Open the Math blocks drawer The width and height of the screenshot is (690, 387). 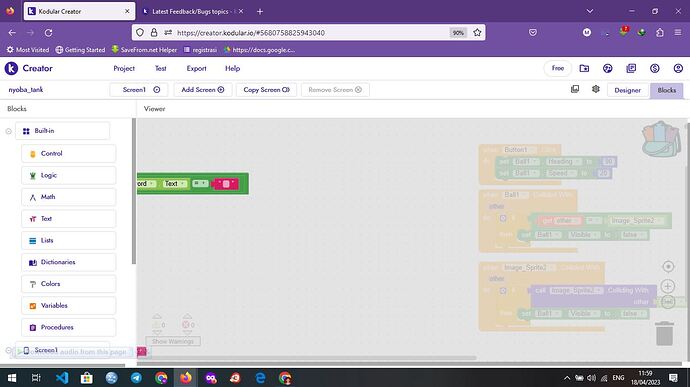(x=69, y=197)
